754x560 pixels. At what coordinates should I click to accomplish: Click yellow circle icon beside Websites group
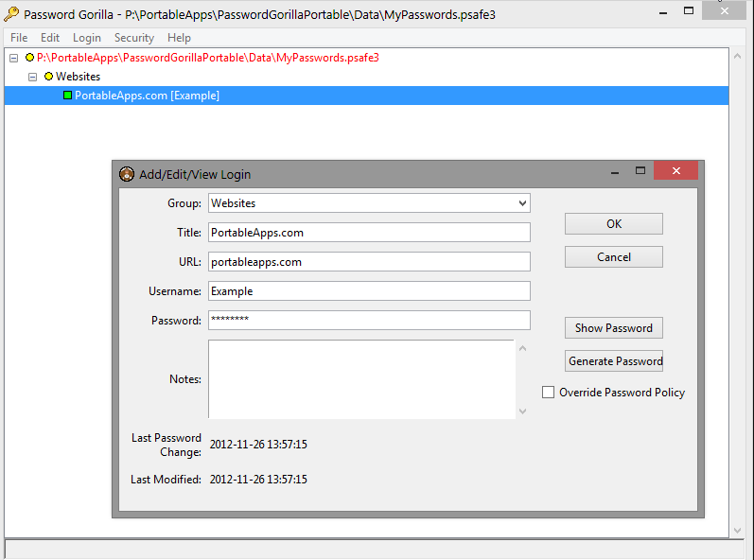[x=48, y=77]
